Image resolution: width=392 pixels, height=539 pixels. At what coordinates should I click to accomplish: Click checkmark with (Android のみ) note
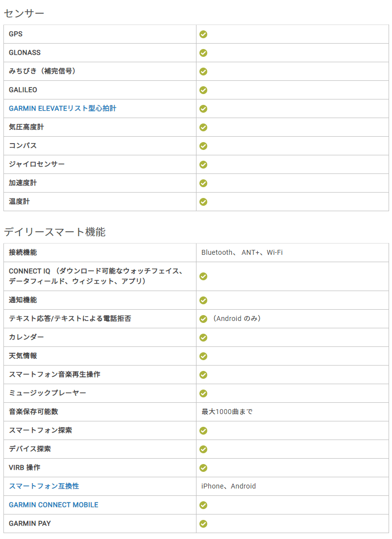coord(203,319)
